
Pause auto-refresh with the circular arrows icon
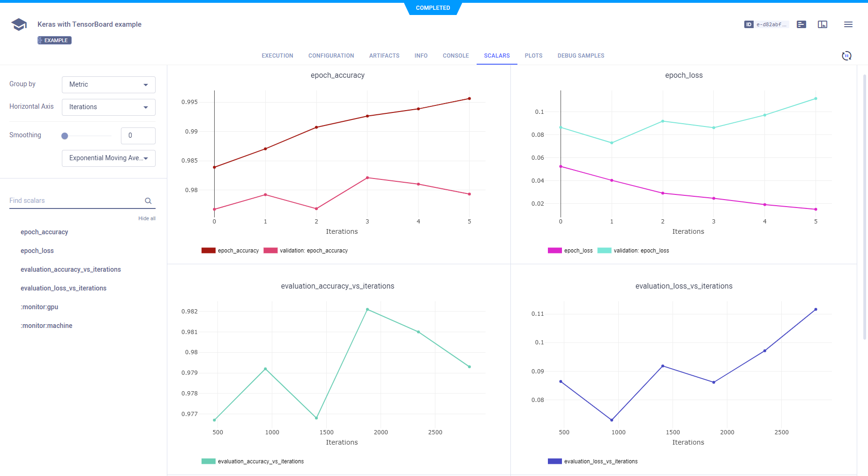(x=846, y=56)
